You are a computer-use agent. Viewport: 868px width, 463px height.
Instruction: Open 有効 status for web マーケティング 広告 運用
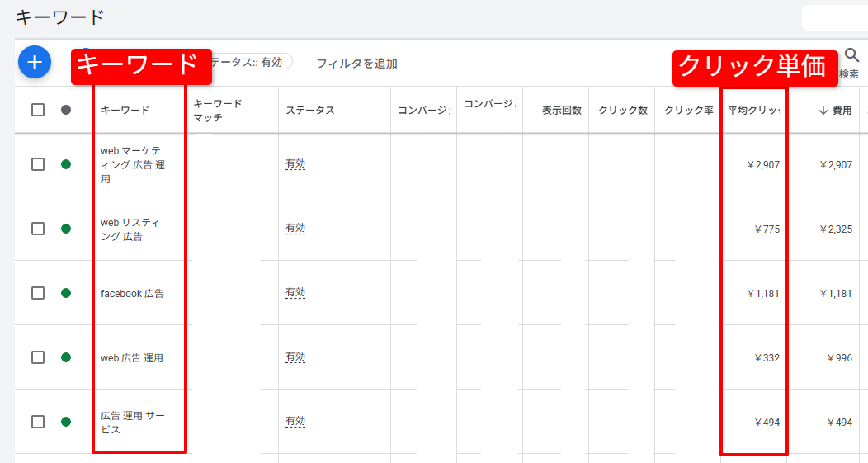[x=295, y=164]
